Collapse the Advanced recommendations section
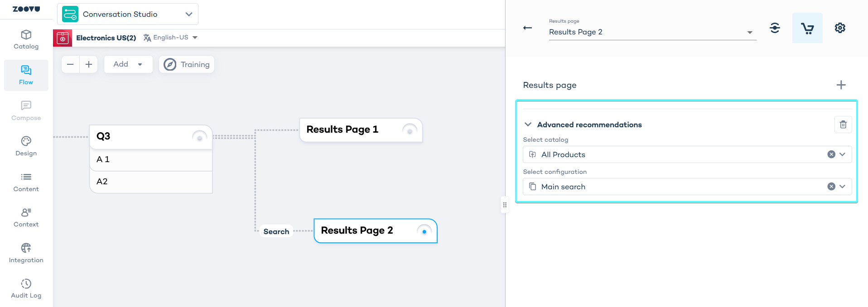The image size is (868, 307). (x=528, y=125)
